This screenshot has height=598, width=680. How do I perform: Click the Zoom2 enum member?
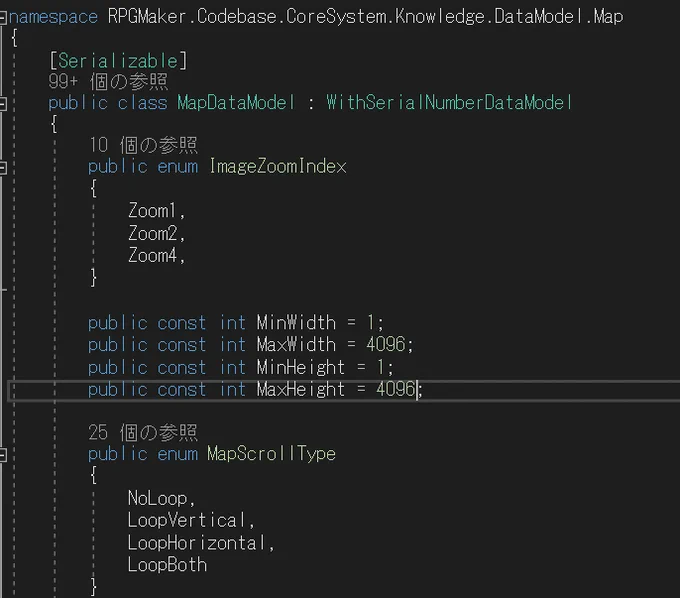pos(152,234)
